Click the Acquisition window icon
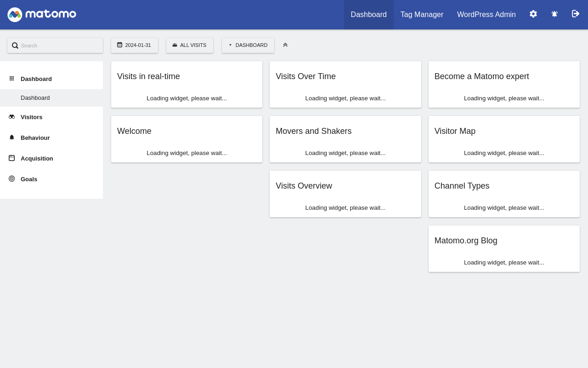Screen dimensions: 588x368 point(11,158)
